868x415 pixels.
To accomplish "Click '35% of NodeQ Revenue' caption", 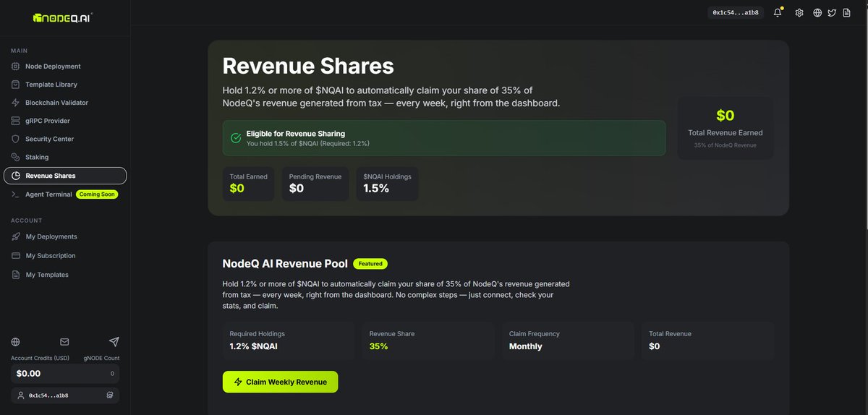I will [x=725, y=145].
